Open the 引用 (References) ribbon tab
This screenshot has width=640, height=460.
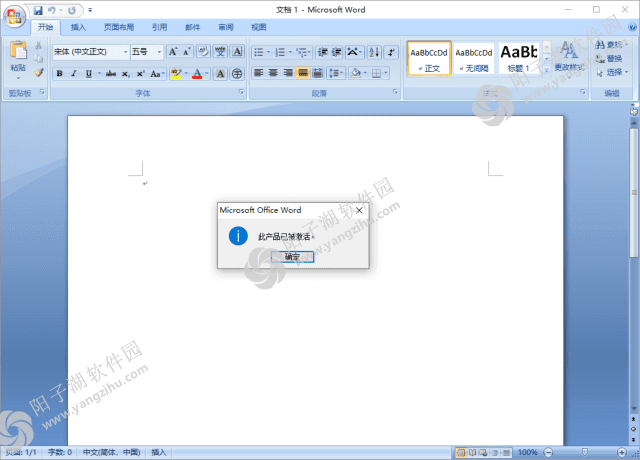160,27
